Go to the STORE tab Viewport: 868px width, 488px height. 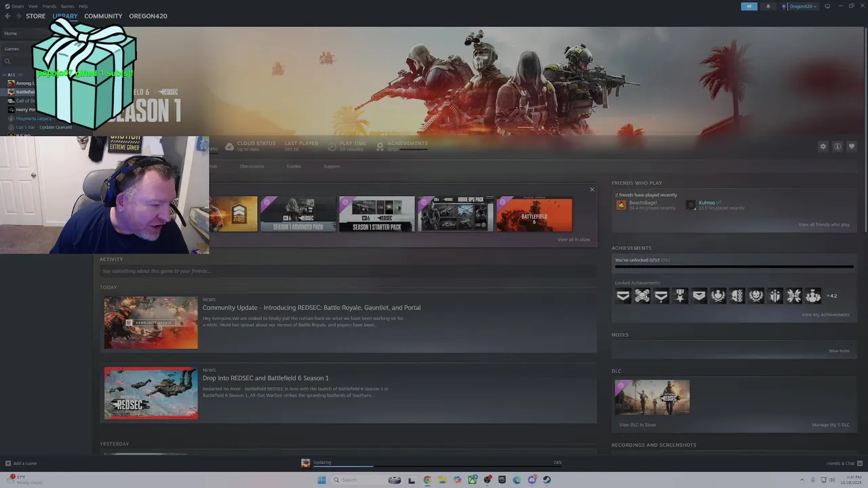[x=36, y=16]
